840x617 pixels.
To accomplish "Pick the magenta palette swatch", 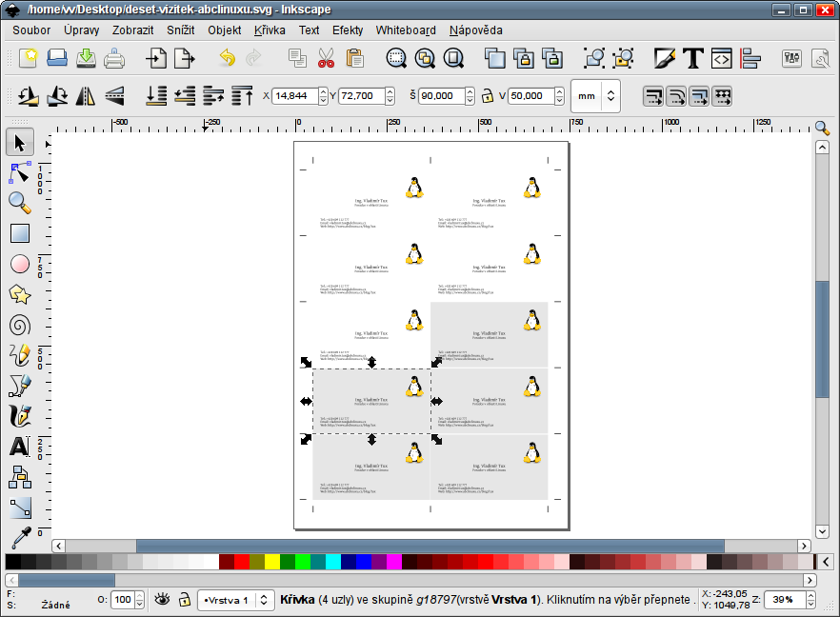I will tap(394, 562).
